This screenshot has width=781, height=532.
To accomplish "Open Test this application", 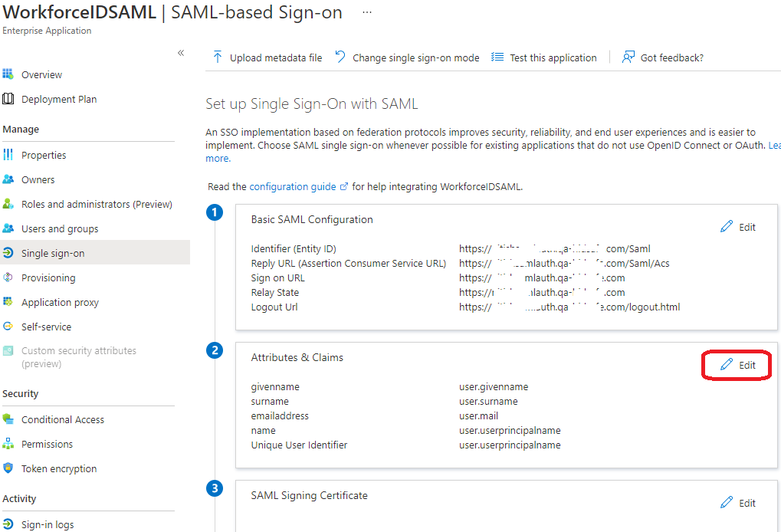I will 553,57.
